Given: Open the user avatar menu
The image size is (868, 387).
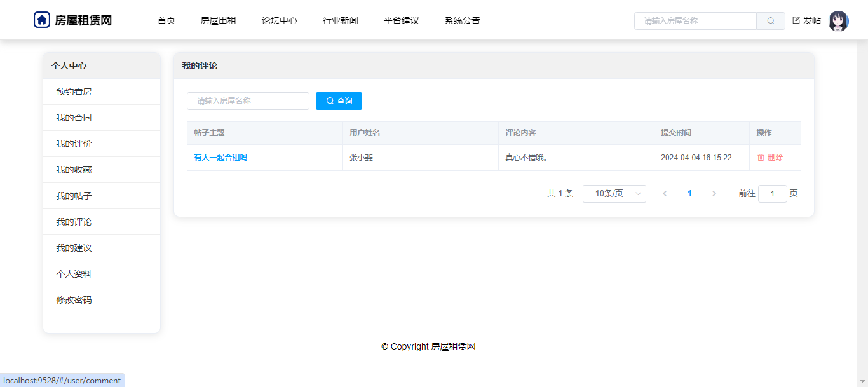Looking at the screenshot, I should pyautogui.click(x=838, y=21).
